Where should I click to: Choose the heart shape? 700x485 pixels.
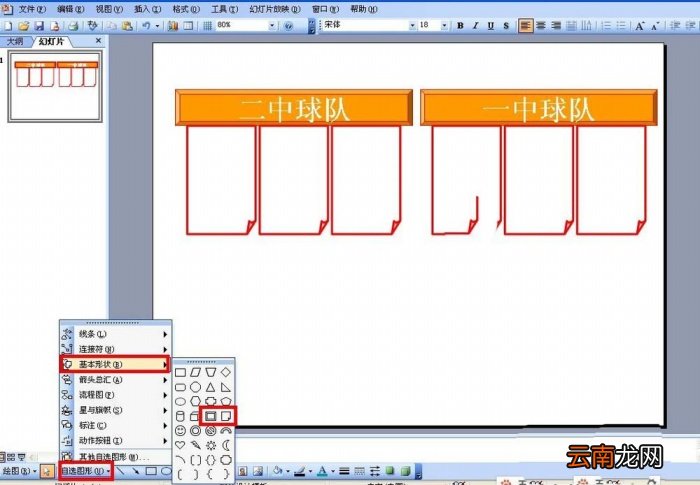[180, 445]
